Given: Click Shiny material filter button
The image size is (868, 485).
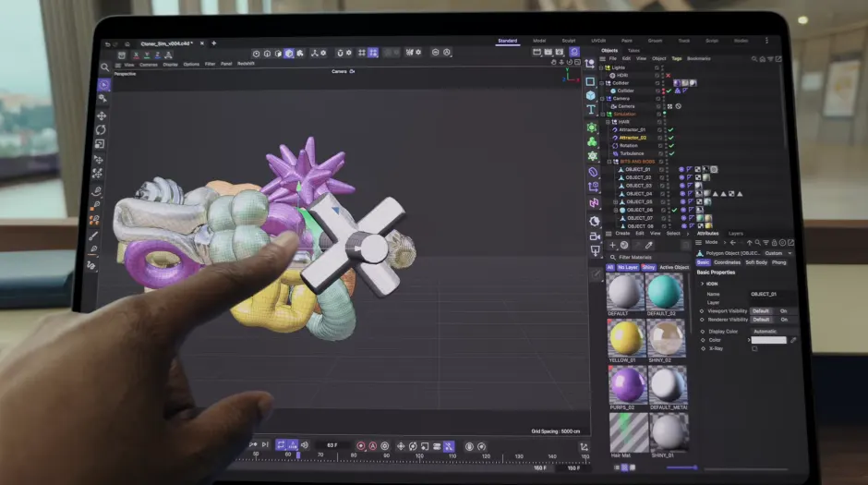Looking at the screenshot, I should pos(648,267).
